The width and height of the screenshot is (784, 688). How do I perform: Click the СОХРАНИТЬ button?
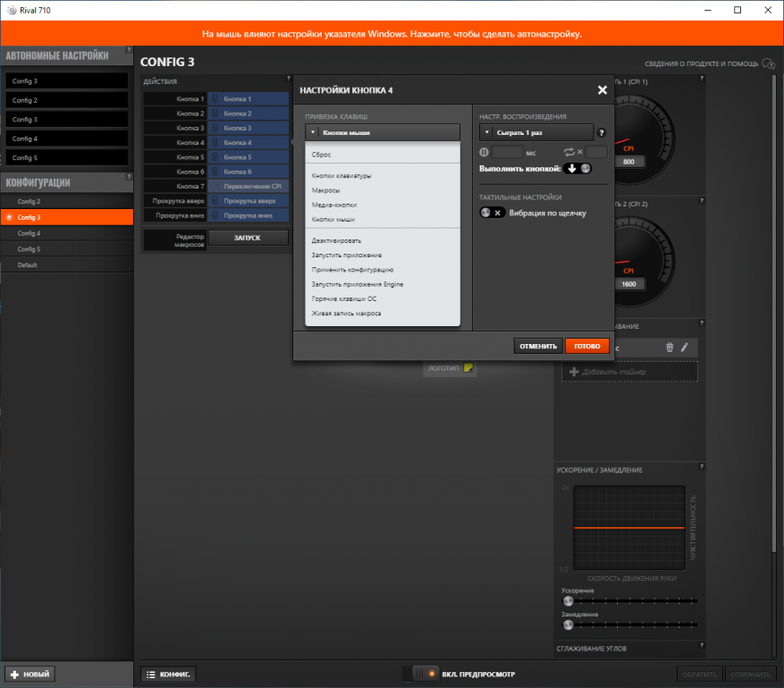pos(750,674)
